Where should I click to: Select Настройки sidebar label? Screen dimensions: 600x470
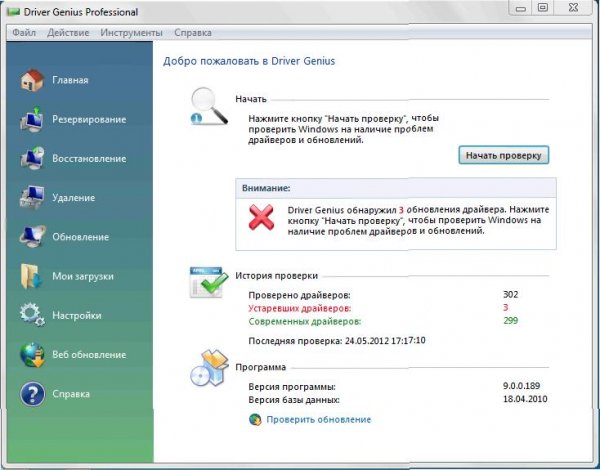77,315
